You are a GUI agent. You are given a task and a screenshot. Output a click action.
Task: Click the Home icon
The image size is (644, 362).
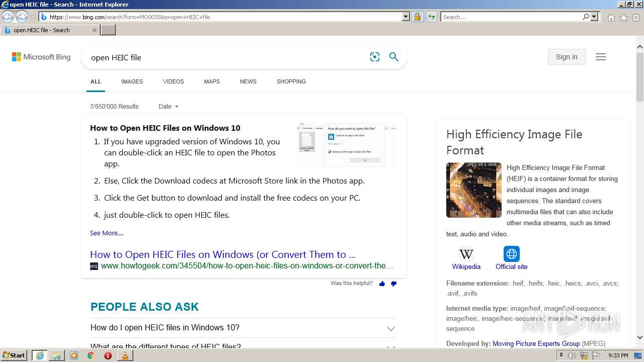tap(611, 18)
